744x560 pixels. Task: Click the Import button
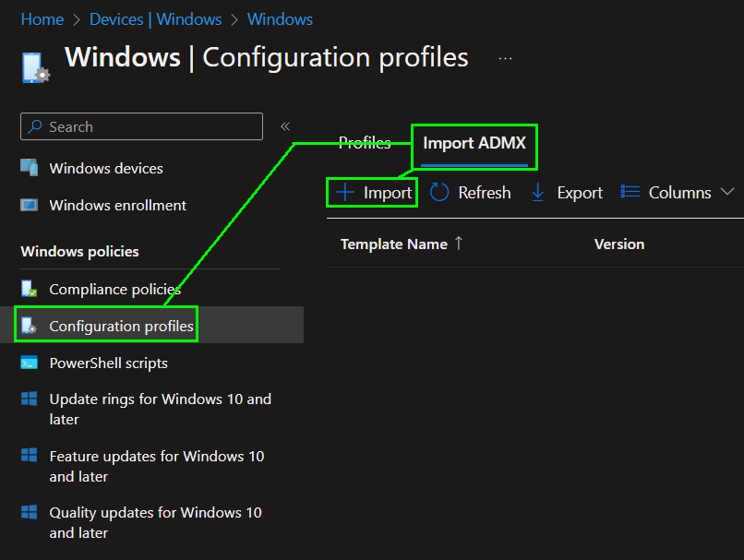[374, 192]
